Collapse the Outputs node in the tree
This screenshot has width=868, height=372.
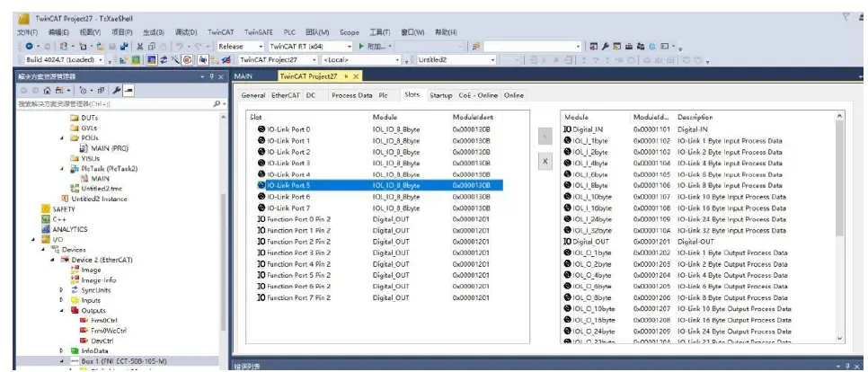[62, 310]
